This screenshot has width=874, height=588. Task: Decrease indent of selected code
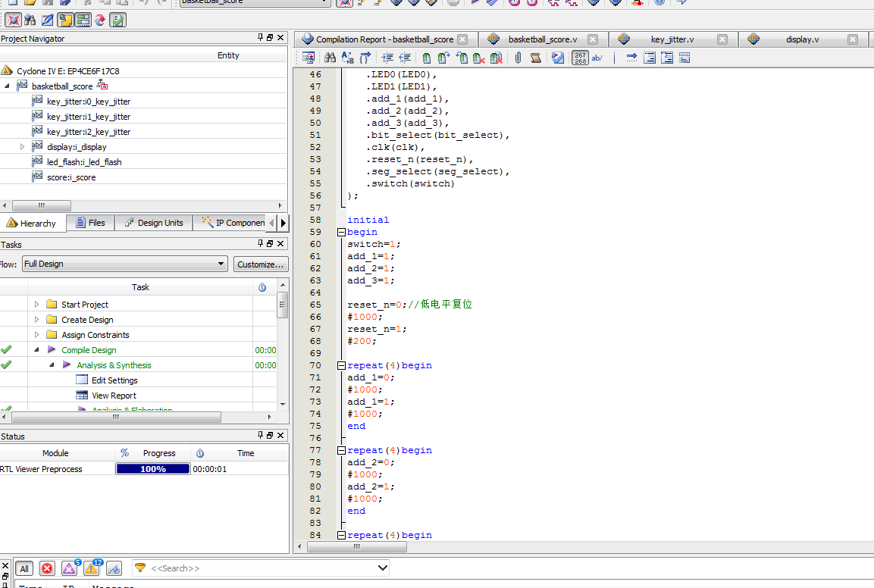click(x=405, y=58)
